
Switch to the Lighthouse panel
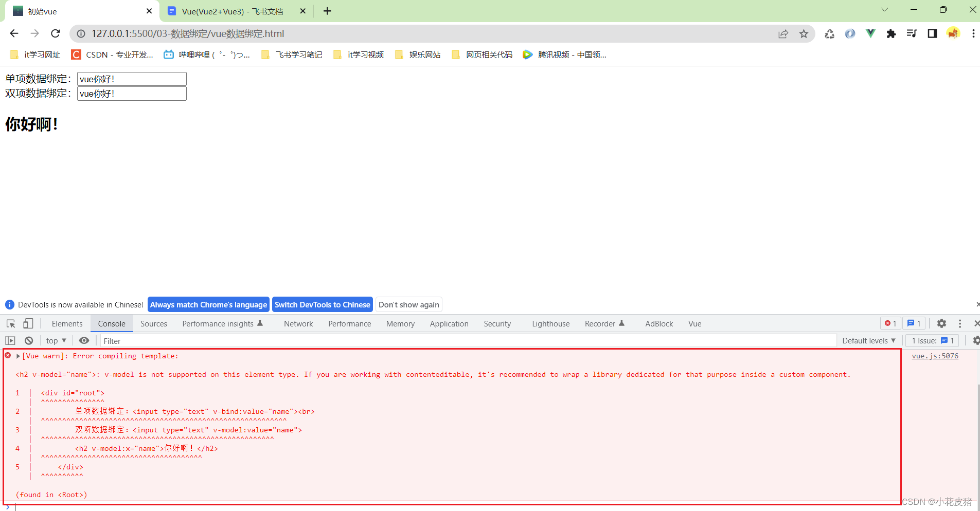(x=551, y=323)
